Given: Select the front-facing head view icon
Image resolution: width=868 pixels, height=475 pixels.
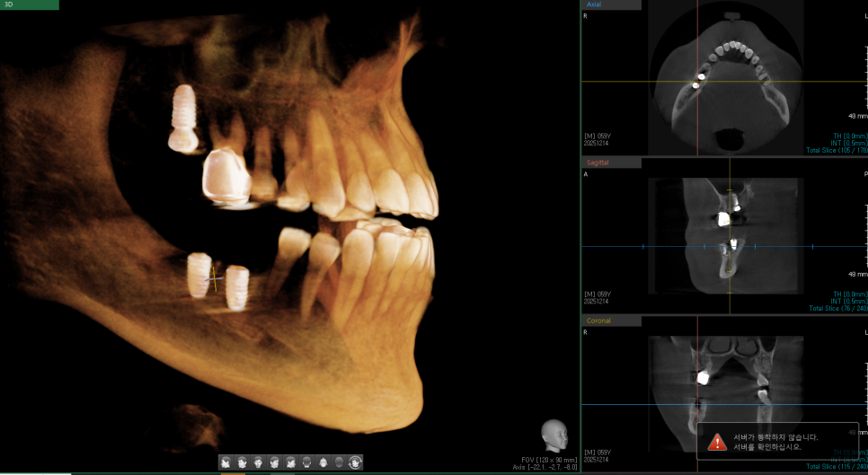Looking at the screenshot, I should point(258,462).
